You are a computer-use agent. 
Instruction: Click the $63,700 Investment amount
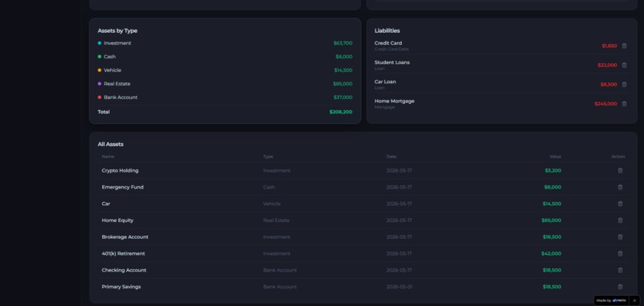click(x=343, y=43)
